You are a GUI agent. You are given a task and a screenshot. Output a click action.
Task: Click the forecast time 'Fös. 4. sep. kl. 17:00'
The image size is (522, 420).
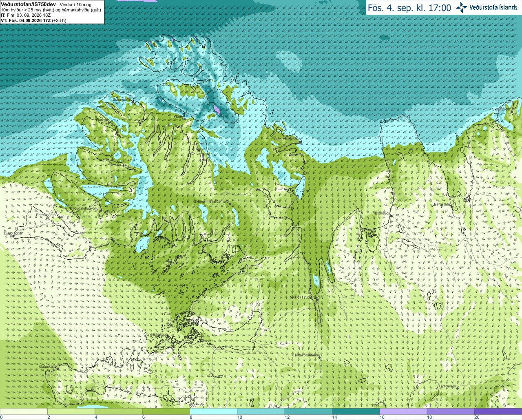409,8
